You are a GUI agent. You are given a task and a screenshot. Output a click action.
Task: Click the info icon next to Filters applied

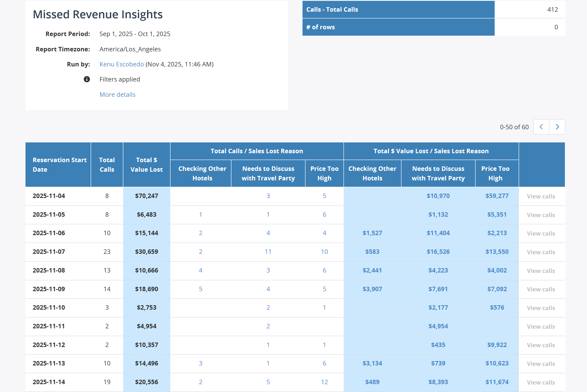86,79
